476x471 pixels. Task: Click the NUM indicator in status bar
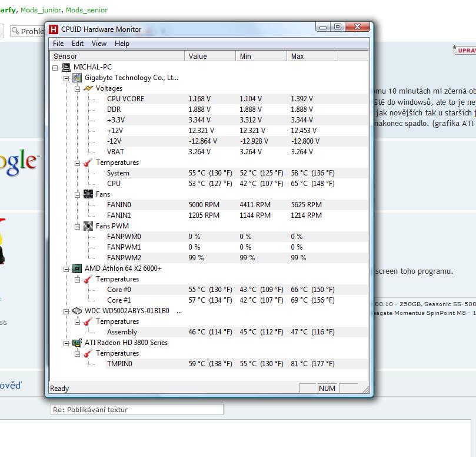coord(327,389)
